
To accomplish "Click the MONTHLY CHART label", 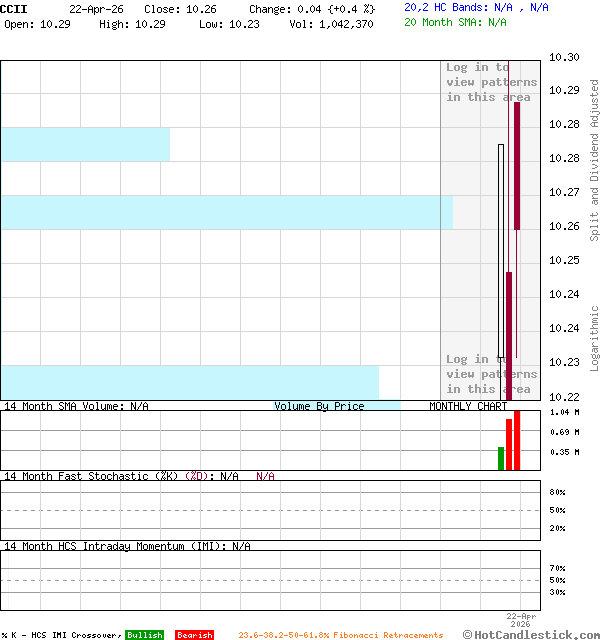I will coord(467,406).
